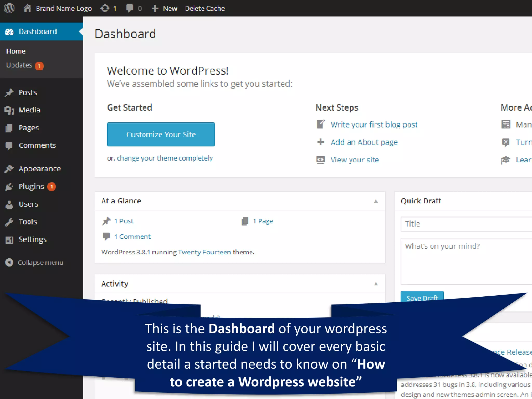The height and width of the screenshot is (399, 532).
Task: Click the What's on your mind text area
Action: click(466, 261)
